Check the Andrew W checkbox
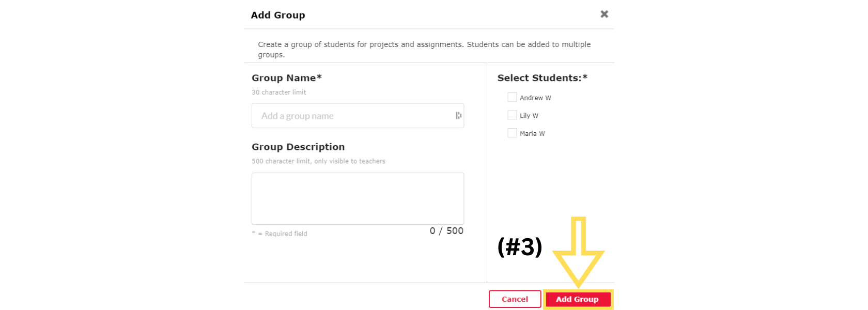Screen dimensions: 868x310 (x=512, y=97)
